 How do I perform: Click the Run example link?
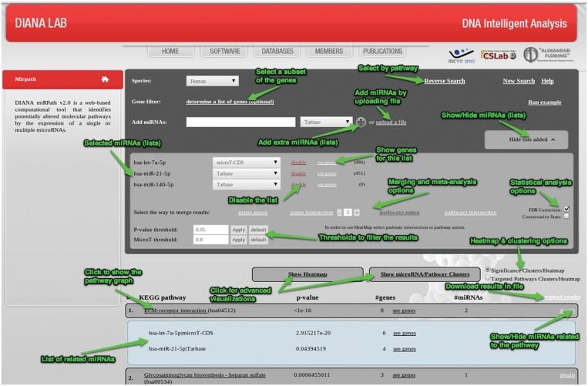[545, 102]
